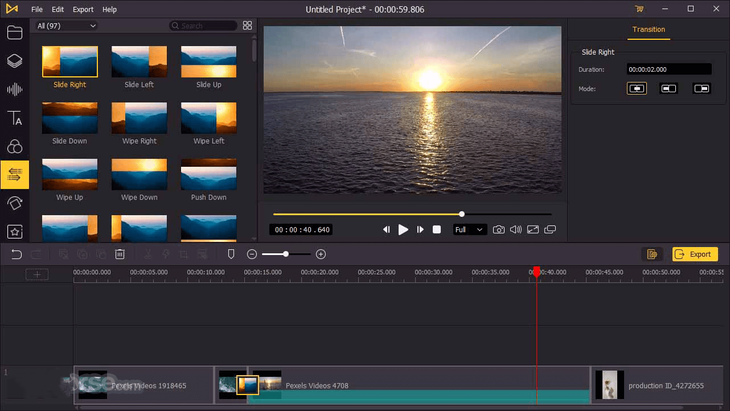Click the detach preview window icon
Viewport: 730px width, 411px height.
[550, 229]
